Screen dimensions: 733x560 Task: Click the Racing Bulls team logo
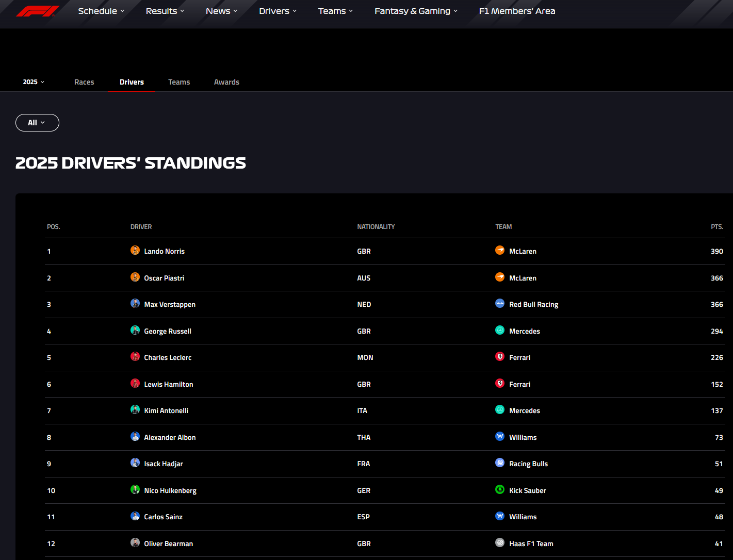tap(500, 463)
